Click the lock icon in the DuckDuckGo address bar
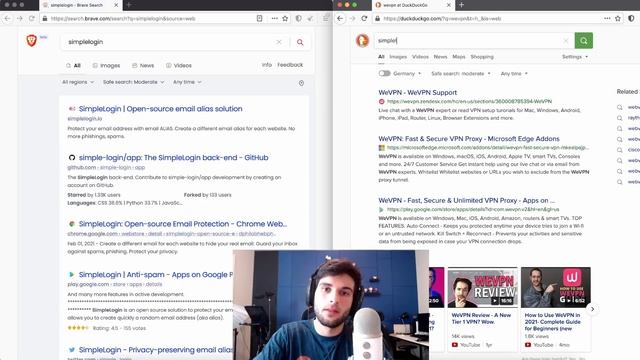This screenshot has width=640, height=360. (x=378, y=18)
